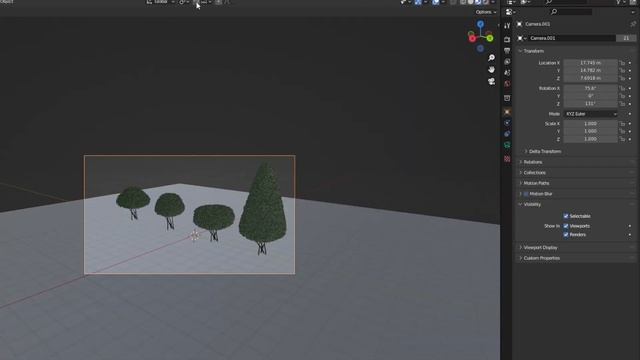The height and width of the screenshot is (360, 640).
Task: Open the Collection properties tab
Action: coord(507,98)
